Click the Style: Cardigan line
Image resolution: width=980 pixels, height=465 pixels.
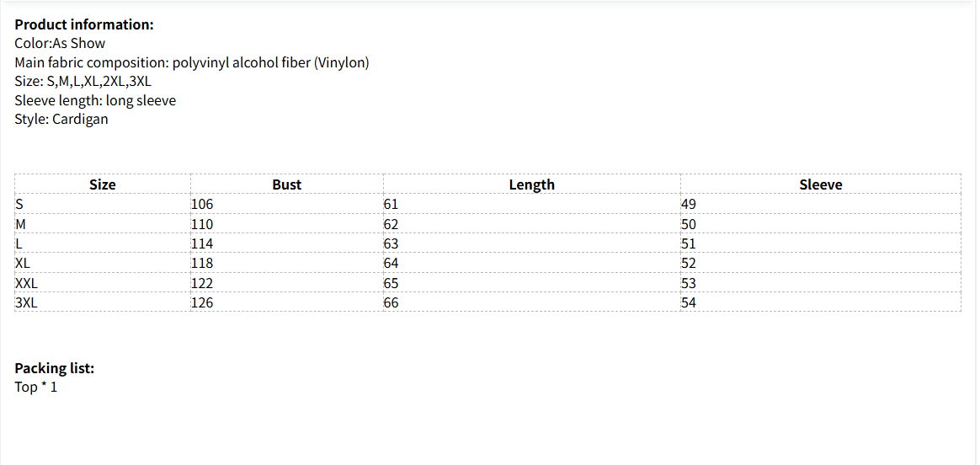click(61, 119)
